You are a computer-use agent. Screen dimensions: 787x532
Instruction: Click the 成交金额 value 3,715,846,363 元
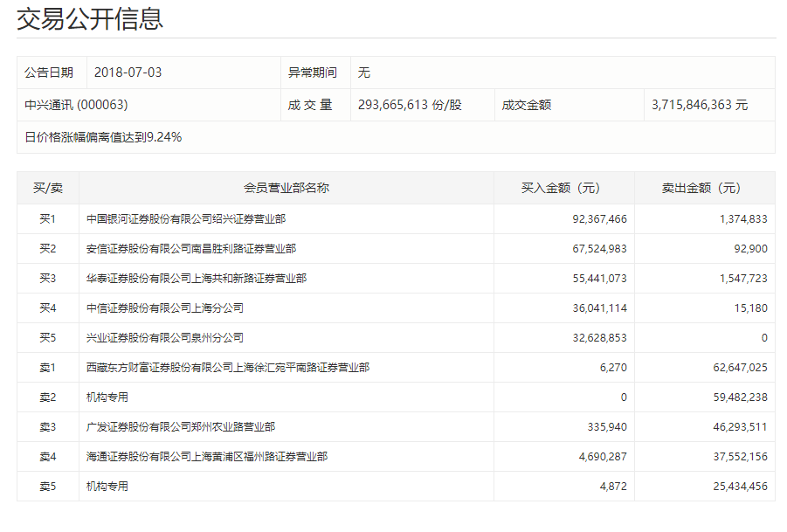700,105
